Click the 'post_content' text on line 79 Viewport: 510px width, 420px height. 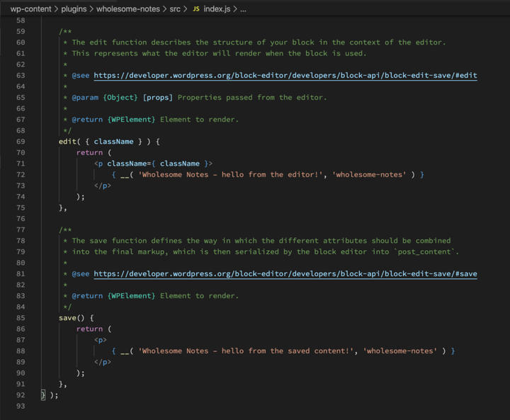pos(424,252)
